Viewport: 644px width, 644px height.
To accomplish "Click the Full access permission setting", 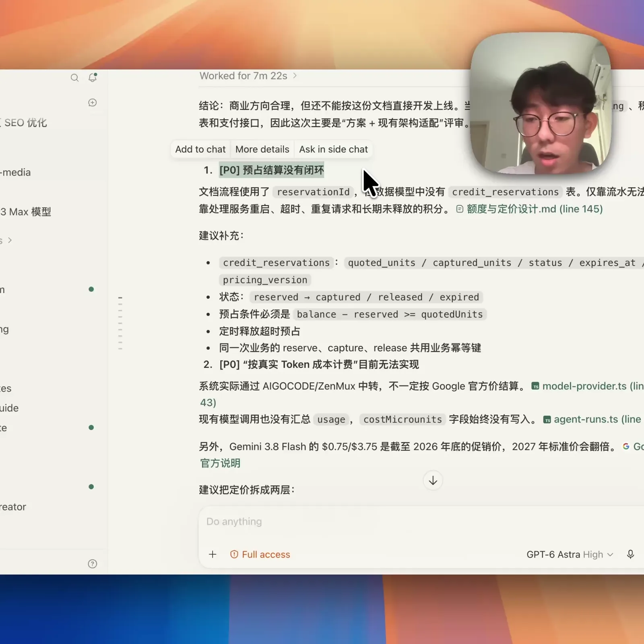I will pyautogui.click(x=260, y=554).
